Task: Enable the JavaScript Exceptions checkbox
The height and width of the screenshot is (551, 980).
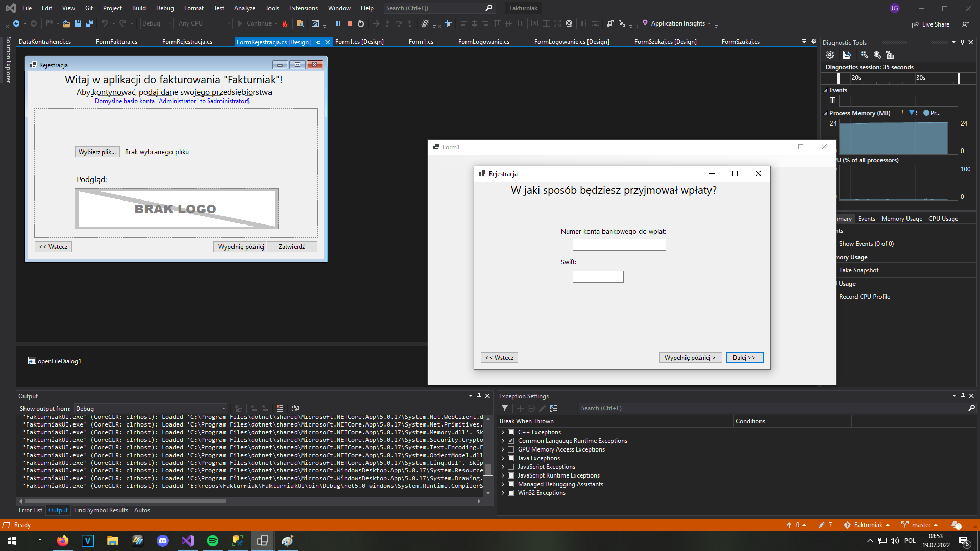Action: tap(511, 467)
